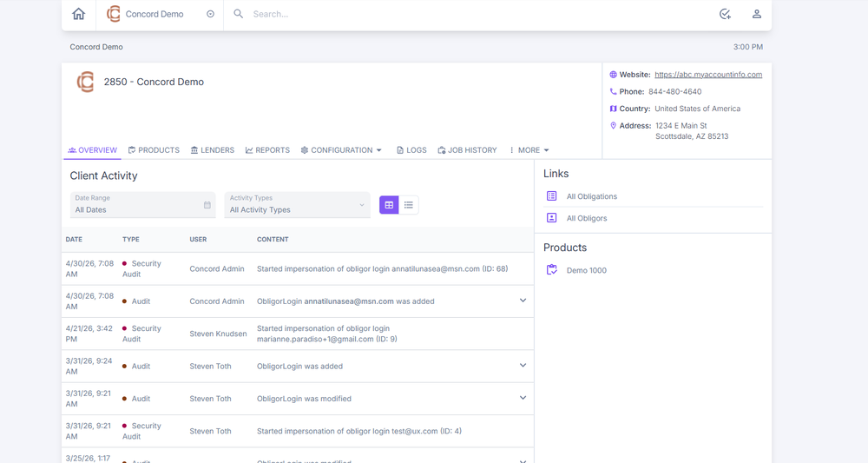Open the Configuration dropdown menu
The height and width of the screenshot is (463, 868).
(x=341, y=150)
